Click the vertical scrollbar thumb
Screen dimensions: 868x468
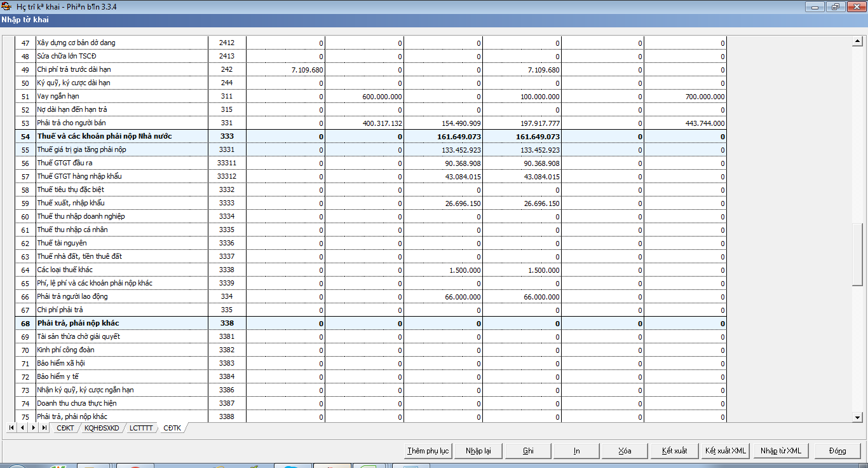pyautogui.click(x=857, y=254)
